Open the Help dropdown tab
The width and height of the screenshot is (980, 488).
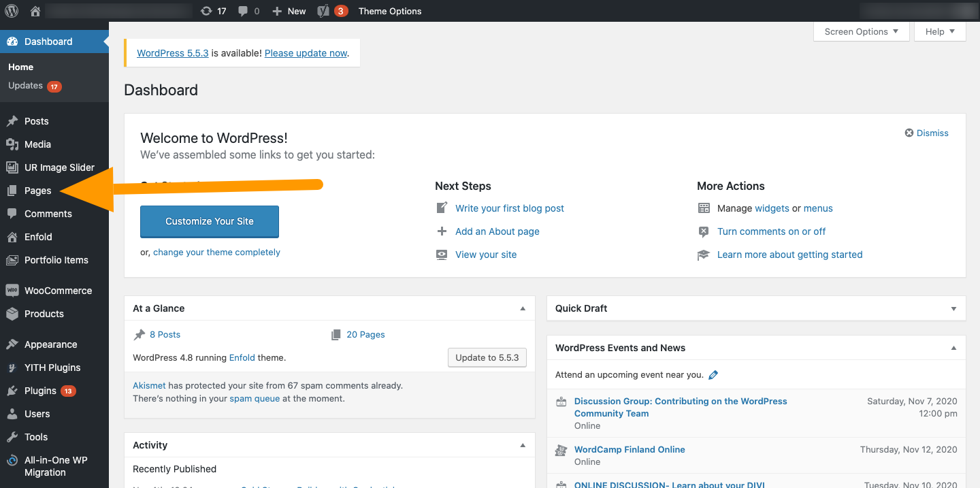point(941,31)
